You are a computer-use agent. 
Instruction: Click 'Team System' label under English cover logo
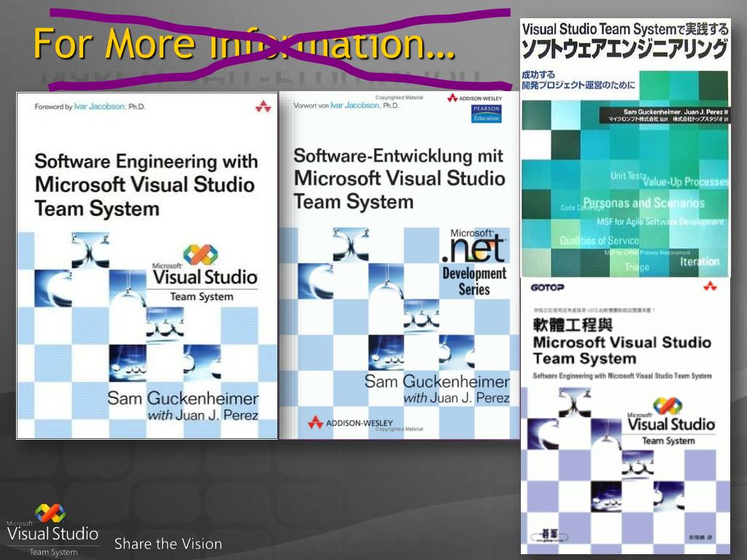(x=201, y=297)
